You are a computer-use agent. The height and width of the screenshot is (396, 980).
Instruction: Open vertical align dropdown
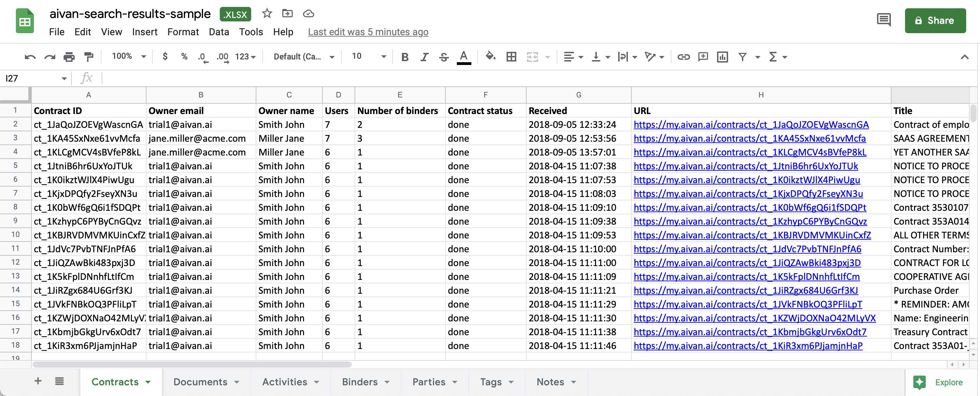coord(601,57)
